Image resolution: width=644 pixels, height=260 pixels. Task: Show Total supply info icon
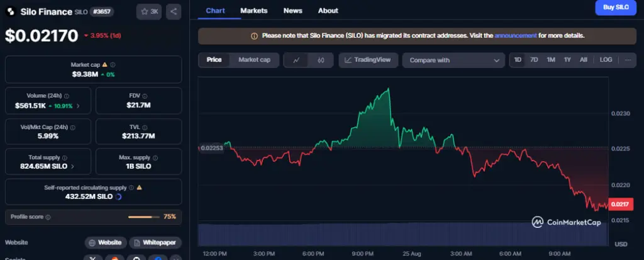point(65,157)
